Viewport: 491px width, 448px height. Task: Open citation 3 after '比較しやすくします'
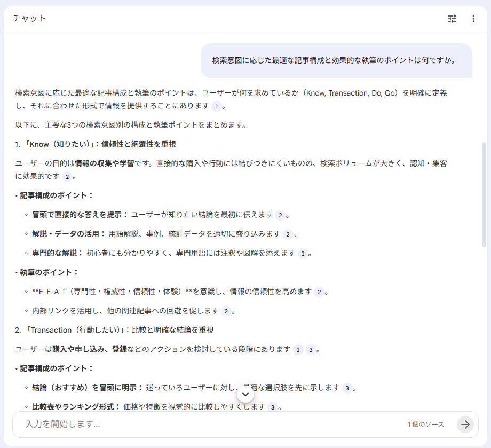coord(272,407)
